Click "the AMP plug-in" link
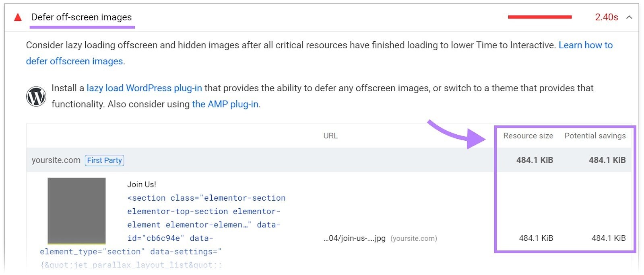This screenshot has height=275, width=644. [225, 104]
